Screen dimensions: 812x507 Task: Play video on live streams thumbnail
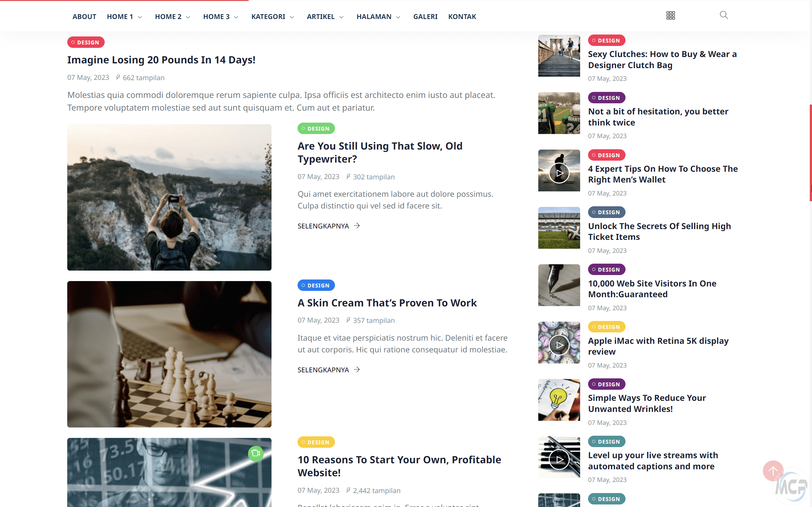click(559, 459)
